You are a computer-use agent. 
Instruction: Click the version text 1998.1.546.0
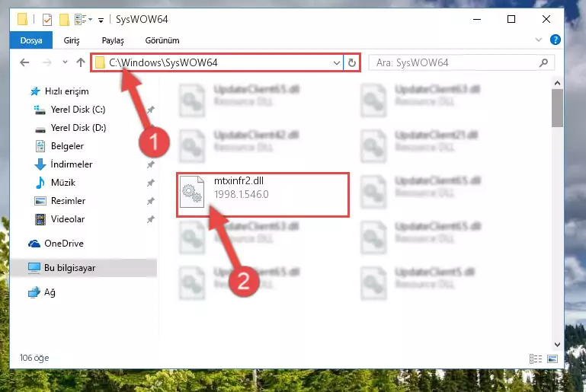pyautogui.click(x=242, y=195)
